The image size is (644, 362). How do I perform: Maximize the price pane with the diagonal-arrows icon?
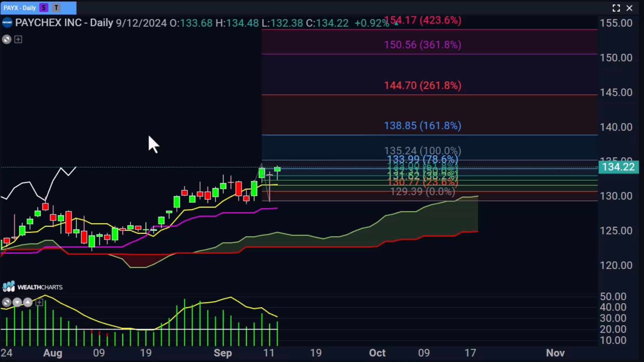tap(7, 40)
